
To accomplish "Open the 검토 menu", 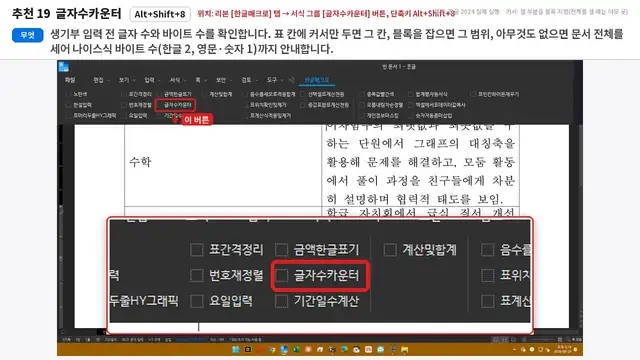I will pos(246,80).
